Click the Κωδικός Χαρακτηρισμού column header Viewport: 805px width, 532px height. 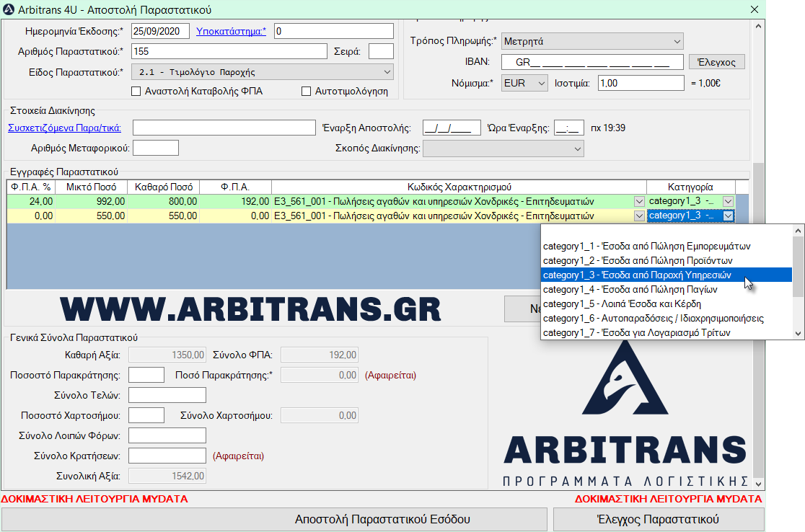[459, 187]
